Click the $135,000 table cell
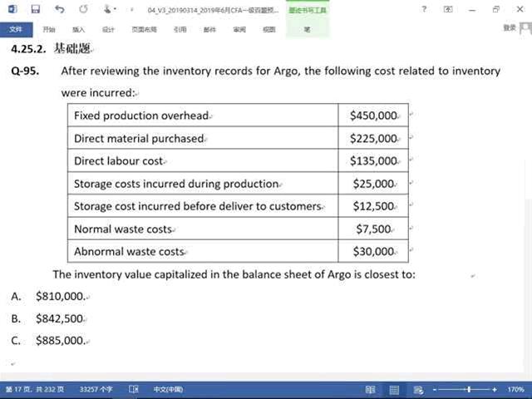This screenshot has width=532, height=399. 373,160
